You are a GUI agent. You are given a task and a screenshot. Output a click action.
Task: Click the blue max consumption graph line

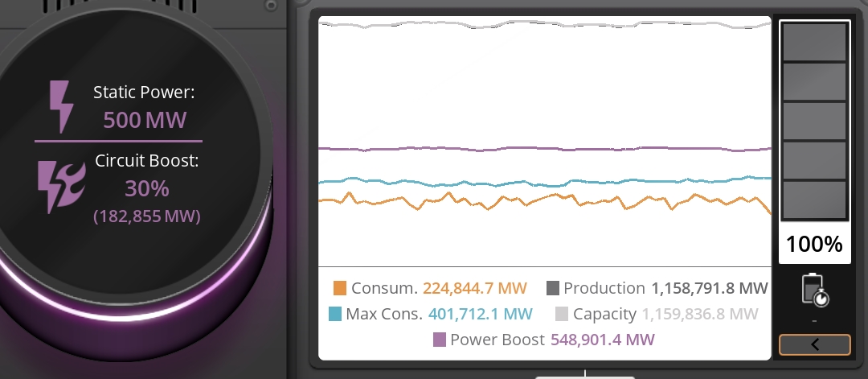click(x=545, y=182)
